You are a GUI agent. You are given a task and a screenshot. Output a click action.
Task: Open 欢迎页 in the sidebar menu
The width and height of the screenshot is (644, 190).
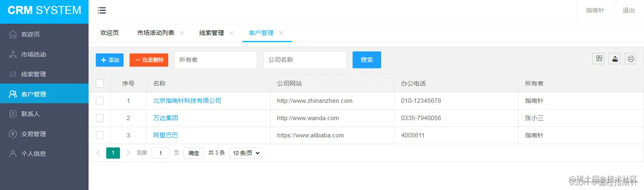coord(44,34)
